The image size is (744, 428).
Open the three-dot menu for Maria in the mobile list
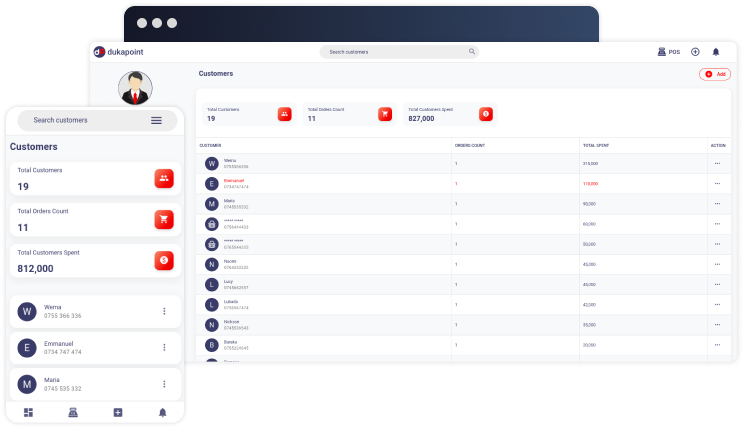click(164, 384)
